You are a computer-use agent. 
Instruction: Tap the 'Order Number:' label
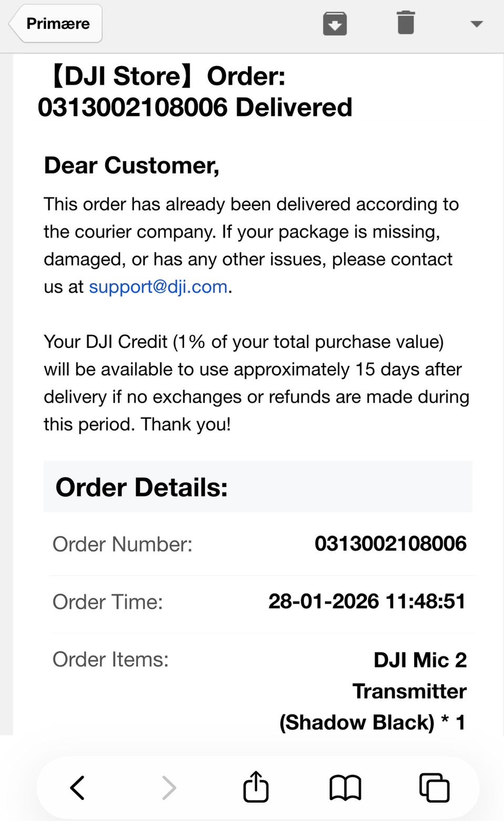pos(122,544)
